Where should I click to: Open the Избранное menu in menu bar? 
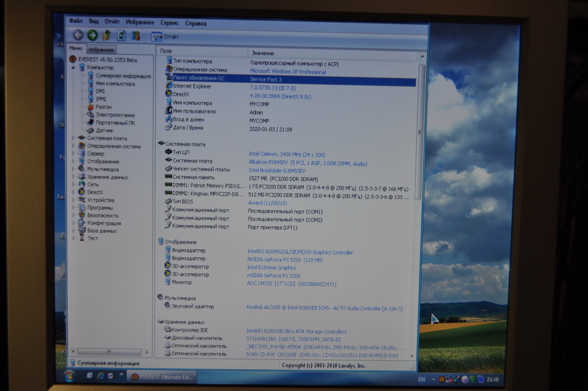(x=140, y=23)
